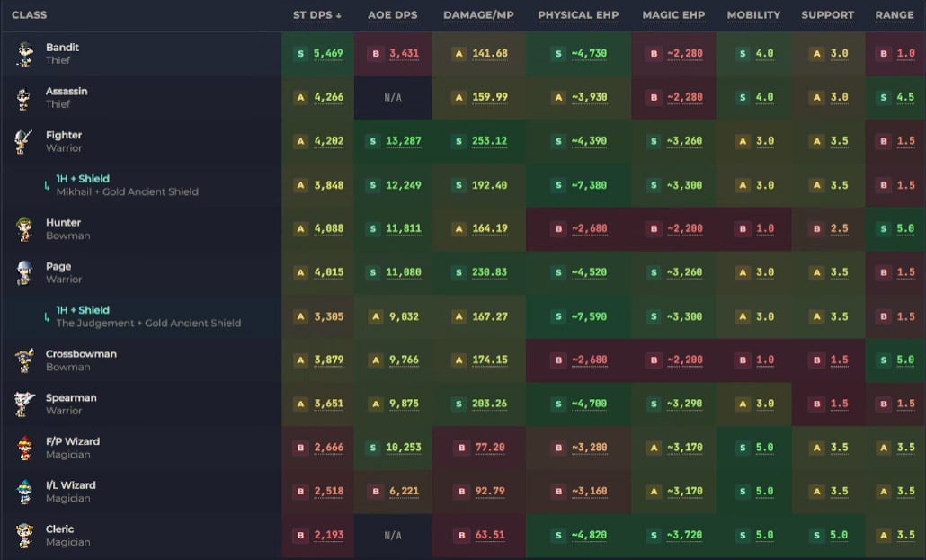The image size is (926, 560).
Task: Click the Page character sprite icon
Action: point(24,273)
